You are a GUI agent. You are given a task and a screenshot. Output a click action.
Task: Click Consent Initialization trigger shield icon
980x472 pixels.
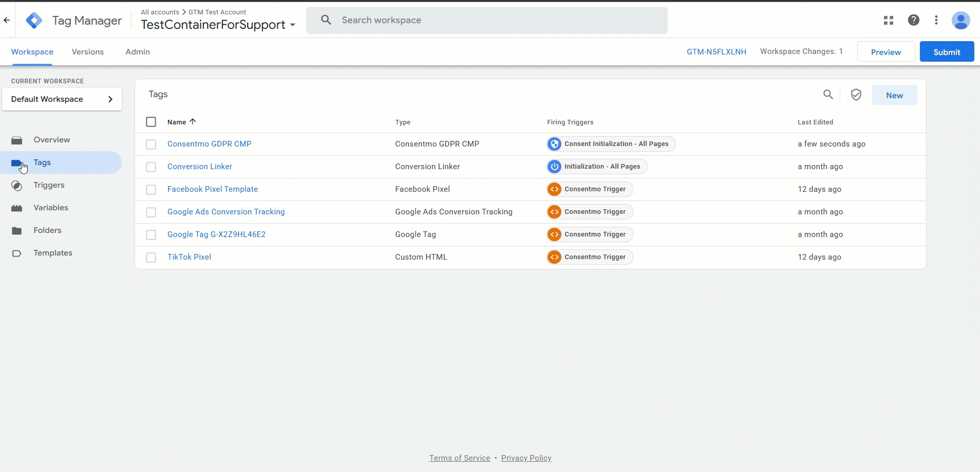point(554,144)
